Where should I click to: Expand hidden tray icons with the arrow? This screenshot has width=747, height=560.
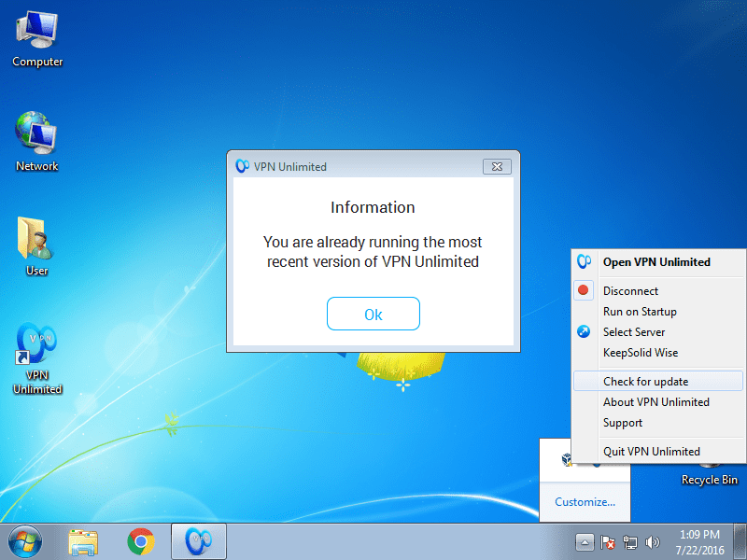585,541
